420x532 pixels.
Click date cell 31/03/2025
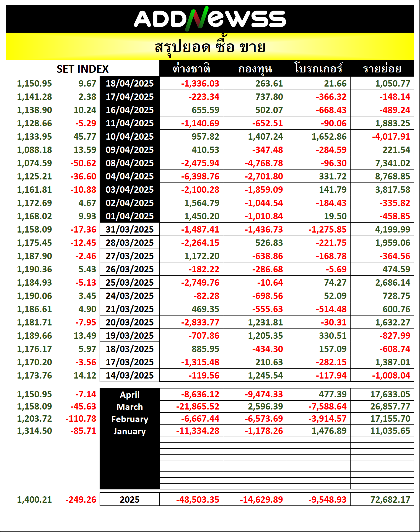129,229
